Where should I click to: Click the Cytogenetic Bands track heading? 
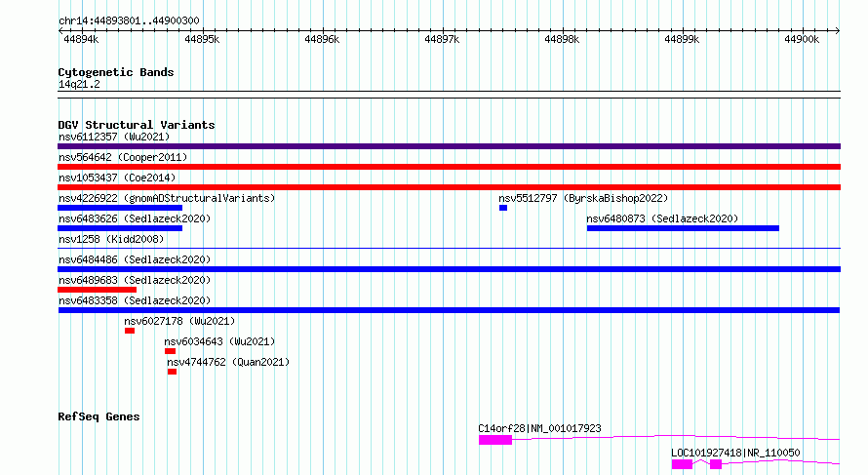(116, 72)
